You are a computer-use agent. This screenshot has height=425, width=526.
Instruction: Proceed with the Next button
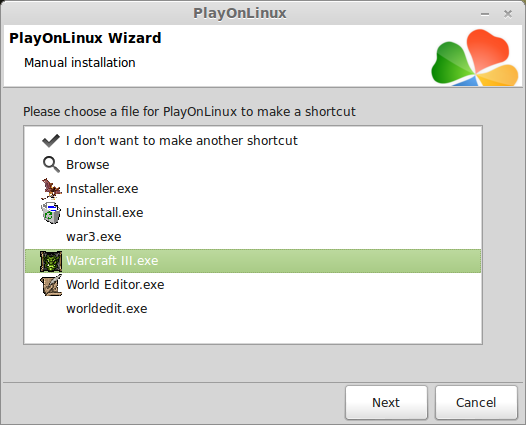pos(386,402)
